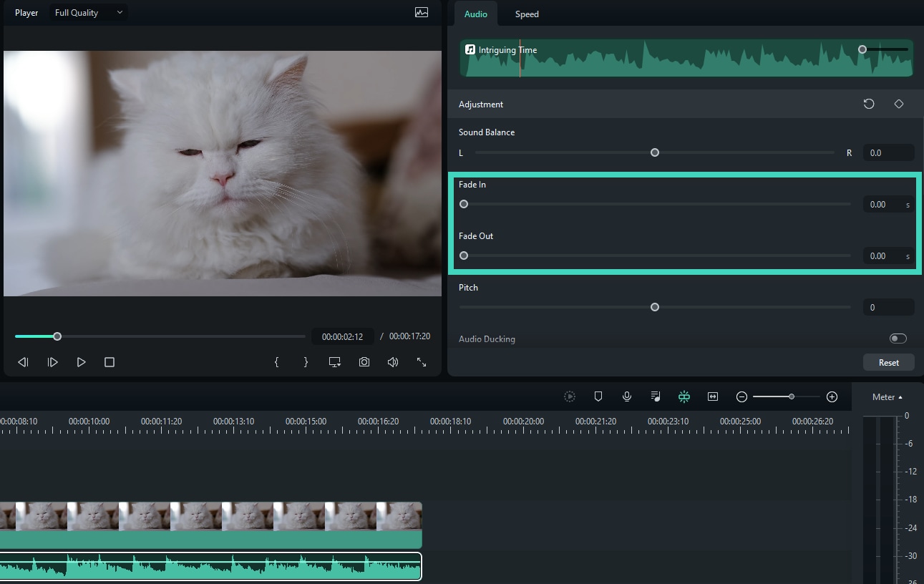Reset the Adjustment section with circular arrow
924x584 pixels.
click(x=869, y=104)
